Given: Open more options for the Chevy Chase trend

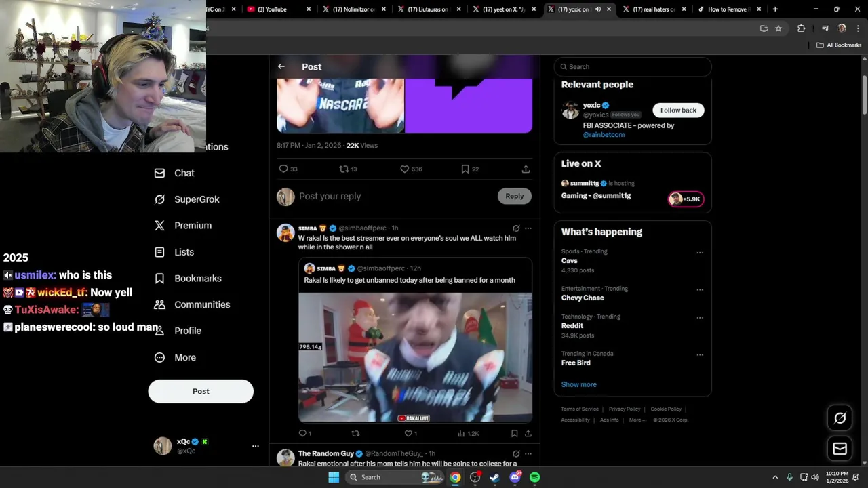Looking at the screenshot, I should click(x=700, y=289).
